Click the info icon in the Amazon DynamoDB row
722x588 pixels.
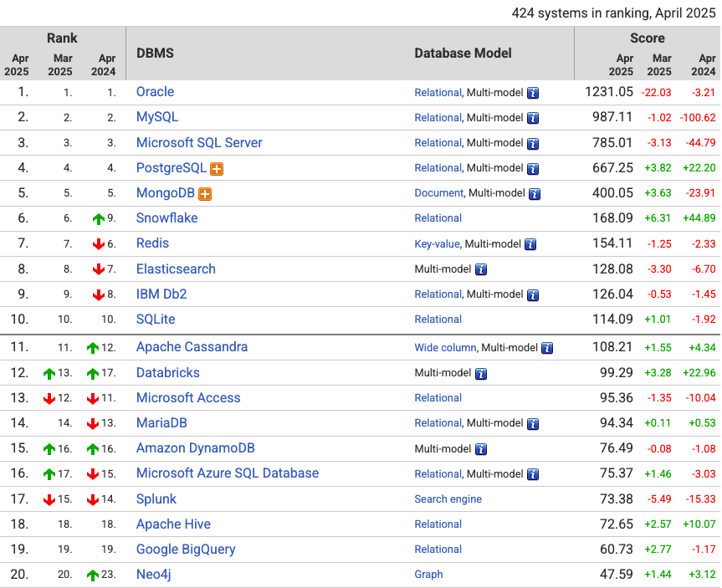point(481,449)
